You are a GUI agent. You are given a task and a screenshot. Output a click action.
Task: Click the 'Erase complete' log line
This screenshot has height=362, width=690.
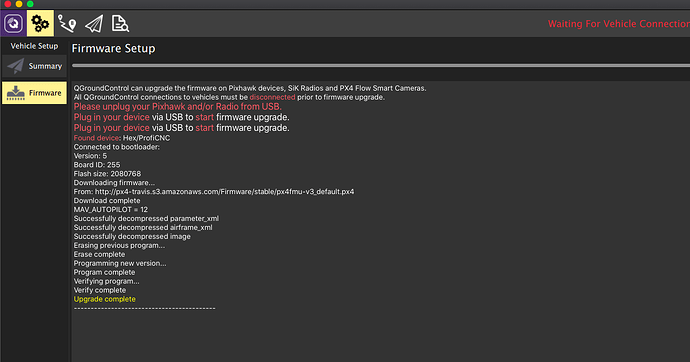[x=99, y=254]
